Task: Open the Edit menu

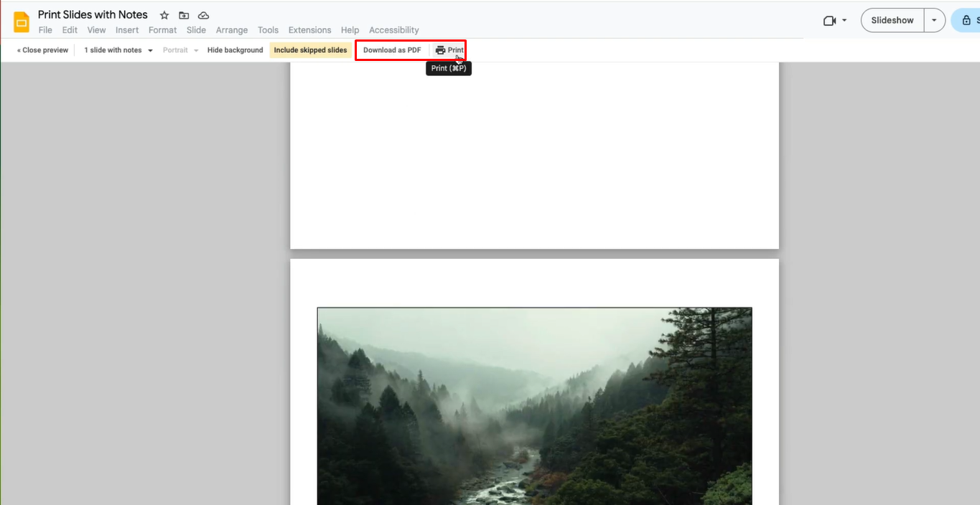Action: point(70,30)
